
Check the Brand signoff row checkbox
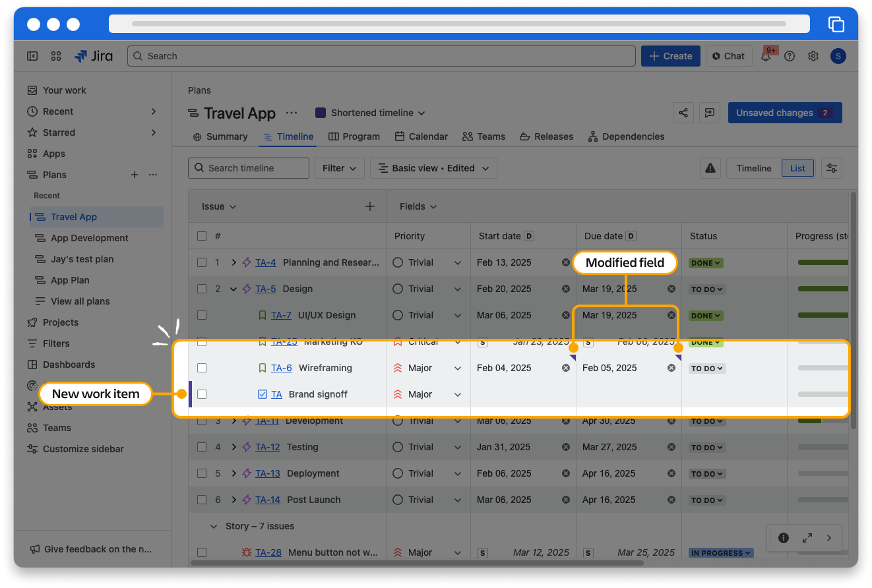coord(202,394)
